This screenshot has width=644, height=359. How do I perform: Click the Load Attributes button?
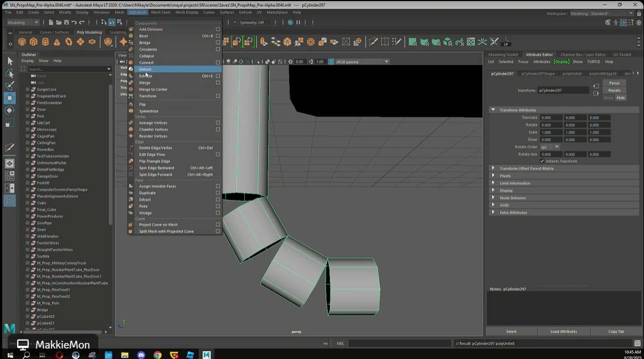(563, 331)
